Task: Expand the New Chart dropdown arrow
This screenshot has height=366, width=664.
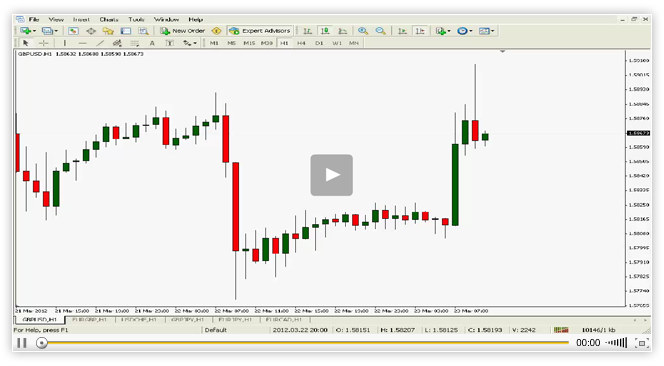Action: pos(34,31)
